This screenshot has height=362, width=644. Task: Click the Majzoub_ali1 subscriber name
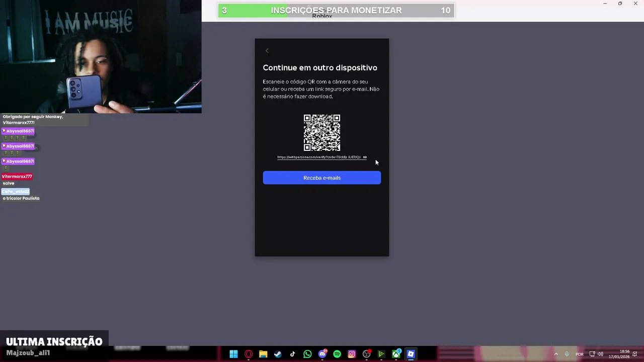28,353
